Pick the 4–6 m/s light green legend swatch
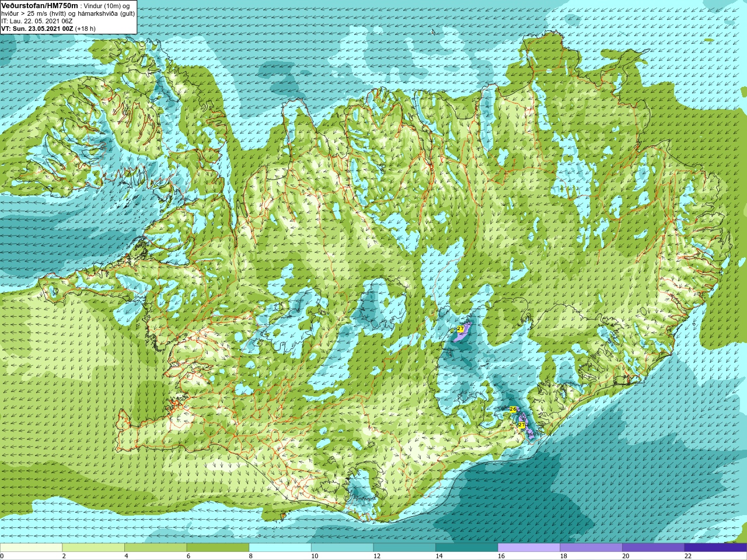Viewport: 747px width, 560px height. coord(155,548)
